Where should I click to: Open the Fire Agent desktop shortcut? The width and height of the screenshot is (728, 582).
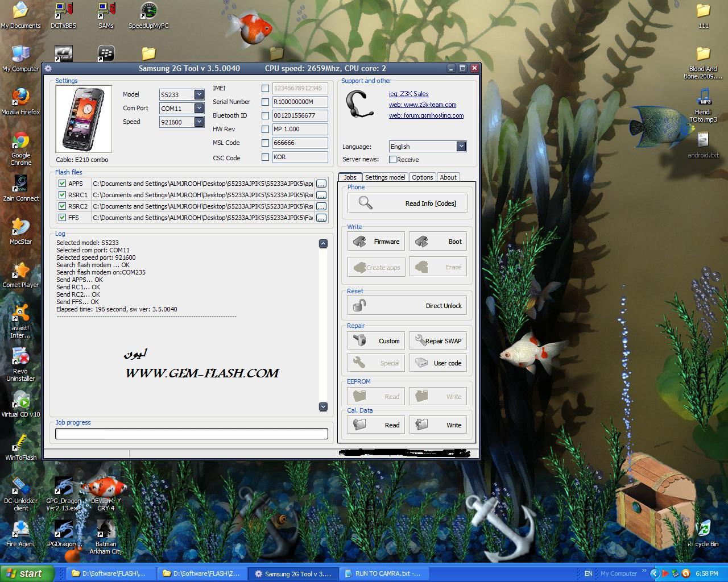[x=20, y=534]
